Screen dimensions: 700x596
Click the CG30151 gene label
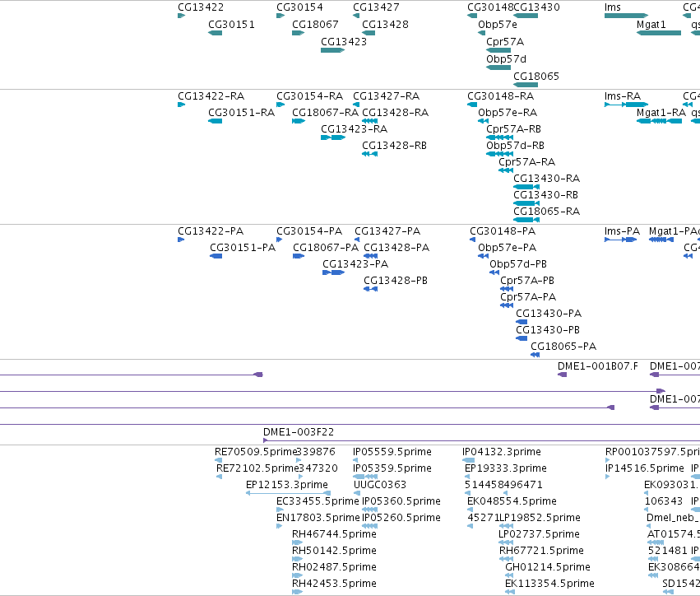[231, 25]
